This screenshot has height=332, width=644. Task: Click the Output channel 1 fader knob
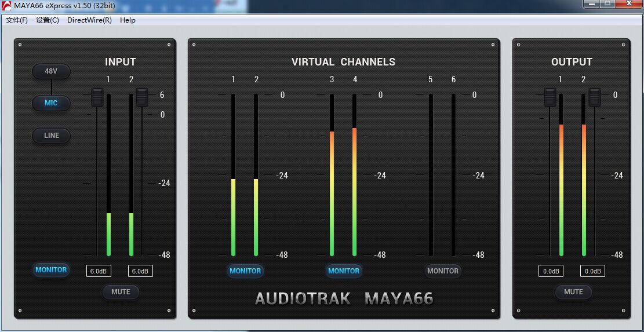pyautogui.click(x=550, y=97)
